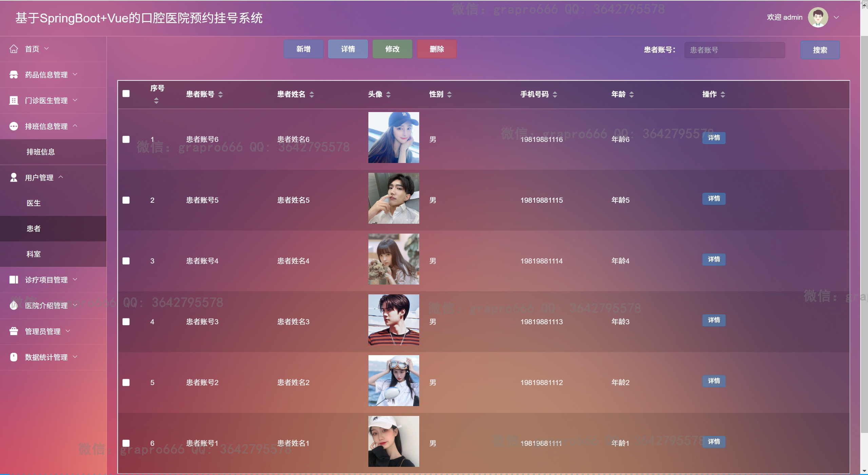868x475 pixels.
Task: Check the row for 患者账号6
Action: (126, 139)
